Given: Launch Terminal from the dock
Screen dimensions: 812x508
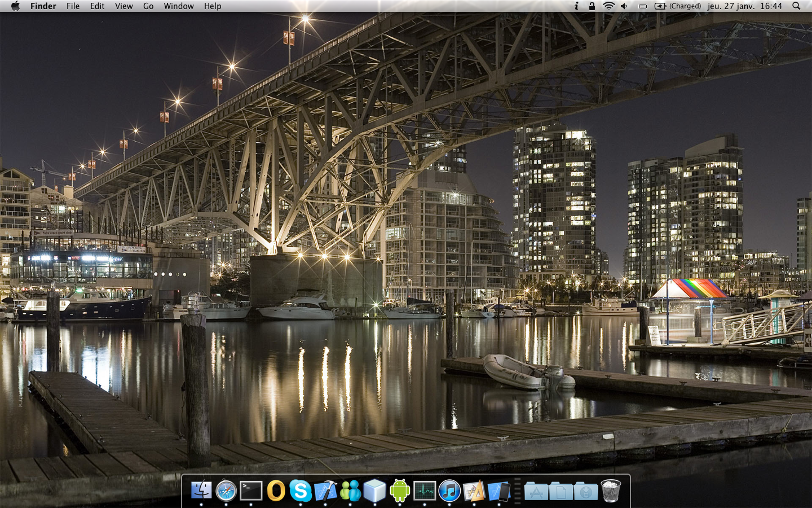Looking at the screenshot, I should click(251, 491).
